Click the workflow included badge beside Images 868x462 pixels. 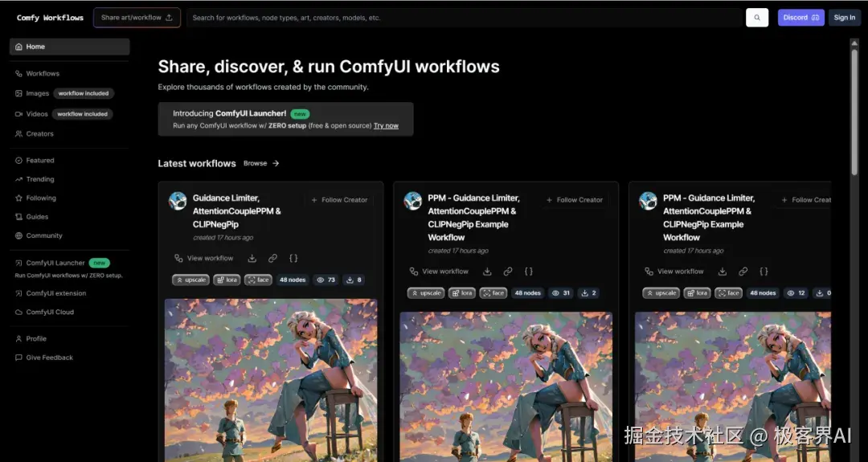coord(84,93)
